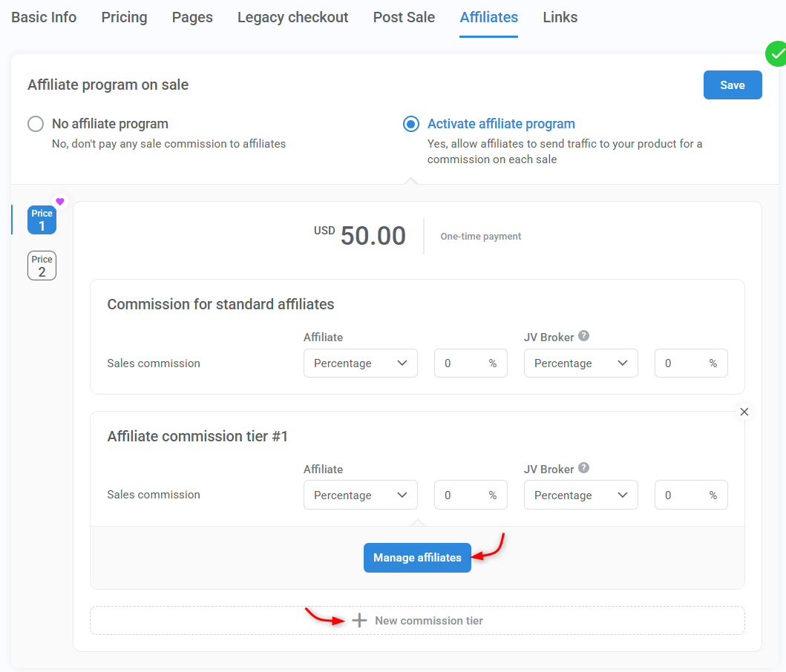The height and width of the screenshot is (672, 786).
Task: Remove Affiliate commission tier #1 via its X icon
Action: click(x=744, y=412)
